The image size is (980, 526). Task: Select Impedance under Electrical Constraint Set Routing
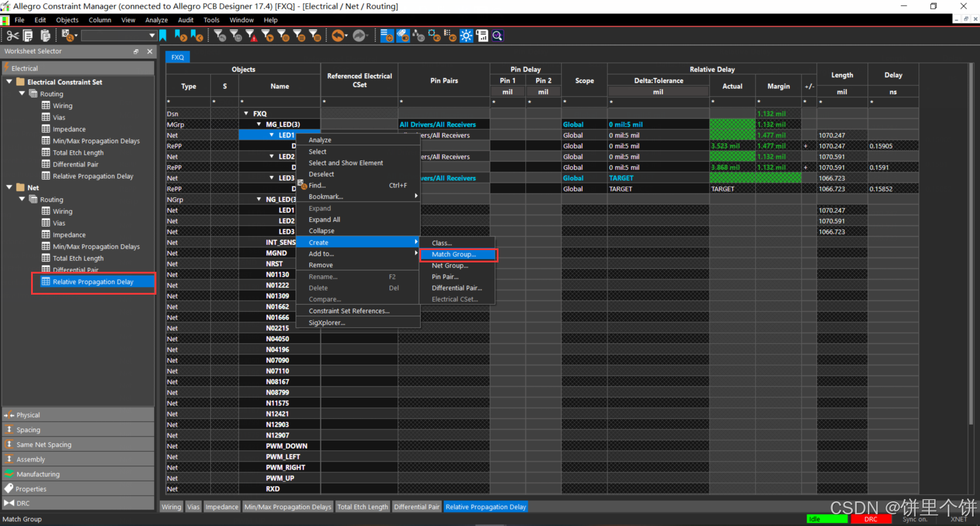click(69, 129)
